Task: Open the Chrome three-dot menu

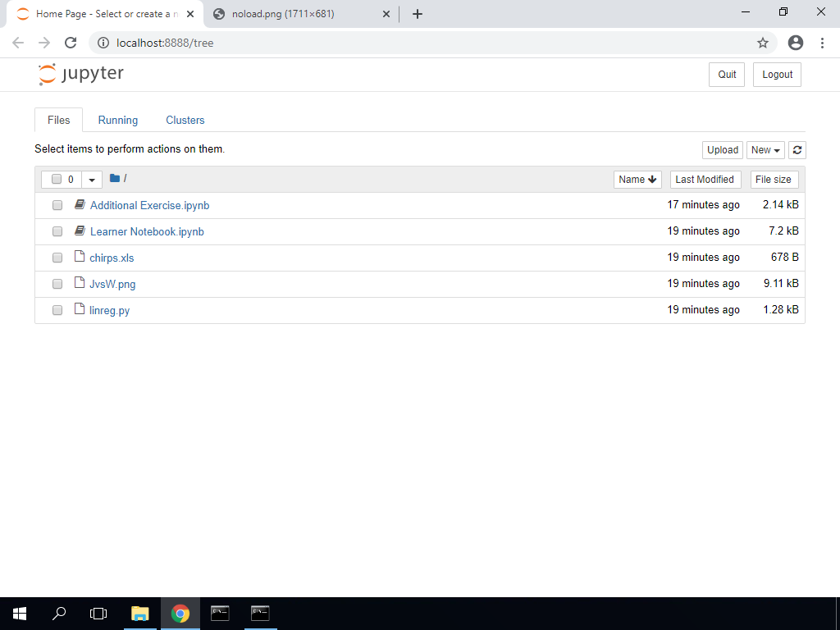Action: tap(822, 43)
